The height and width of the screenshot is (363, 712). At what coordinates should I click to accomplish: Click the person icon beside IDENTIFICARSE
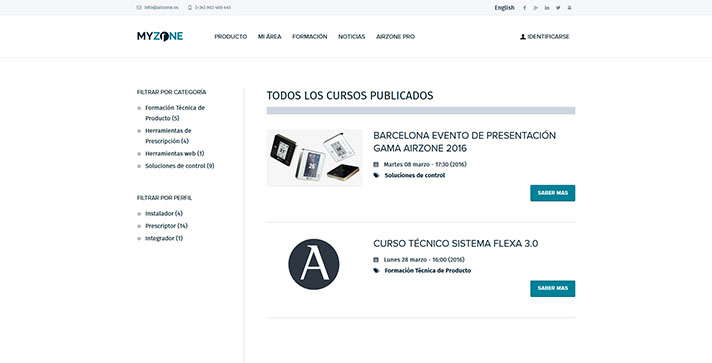click(x=523, y=37)
